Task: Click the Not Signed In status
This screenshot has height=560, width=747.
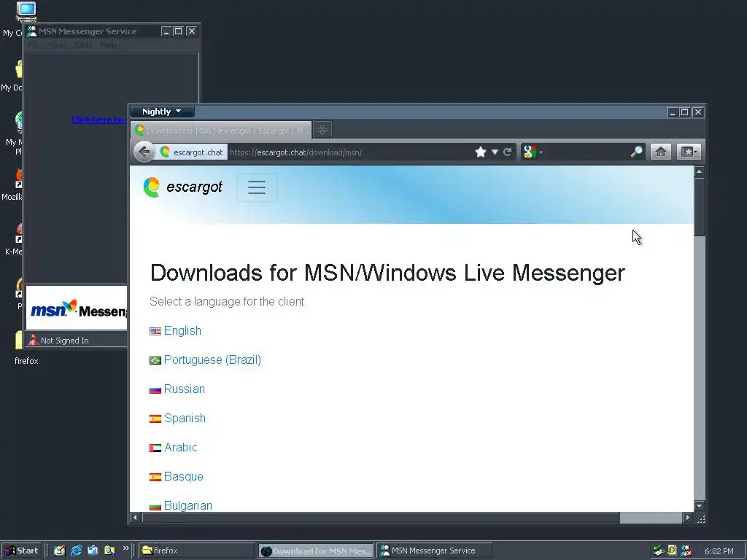Action: pyautogui.click(x=59, y=341)
